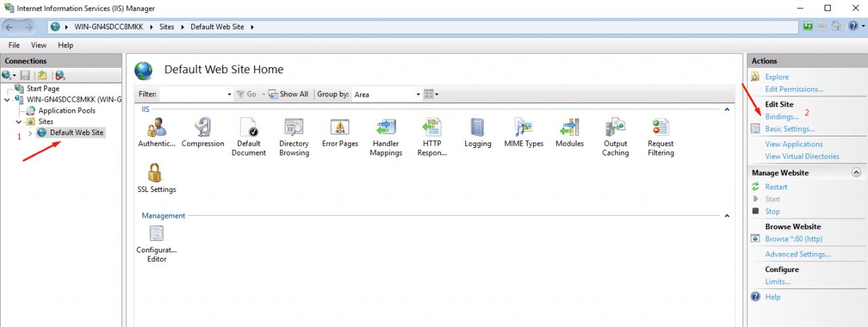Screen dimensions: 868x327
Task: Click the Explore action link
Action: [776, 77]
